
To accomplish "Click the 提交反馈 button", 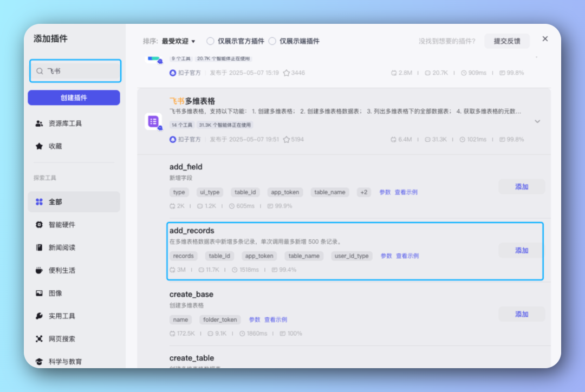I will [506, 41].
